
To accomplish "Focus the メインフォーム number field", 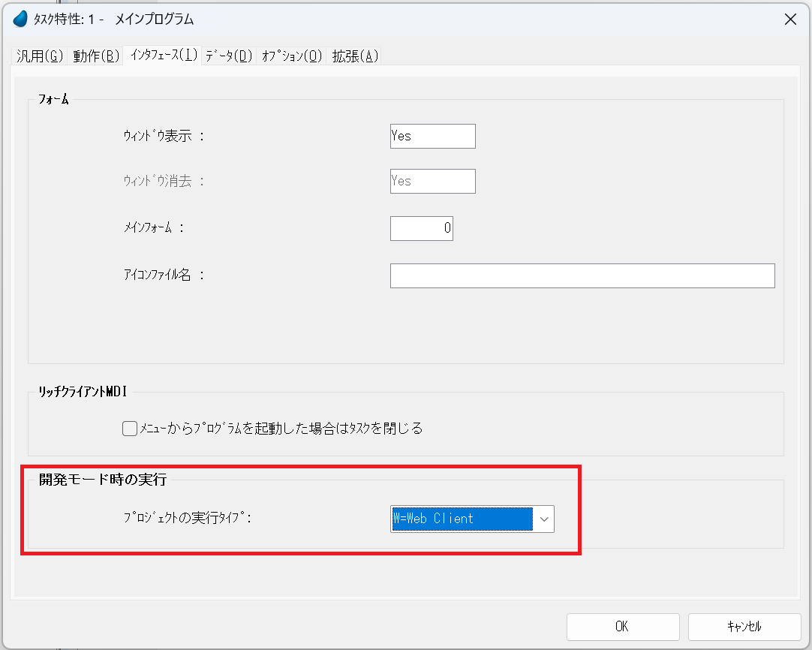I will [x=421, y=229].
